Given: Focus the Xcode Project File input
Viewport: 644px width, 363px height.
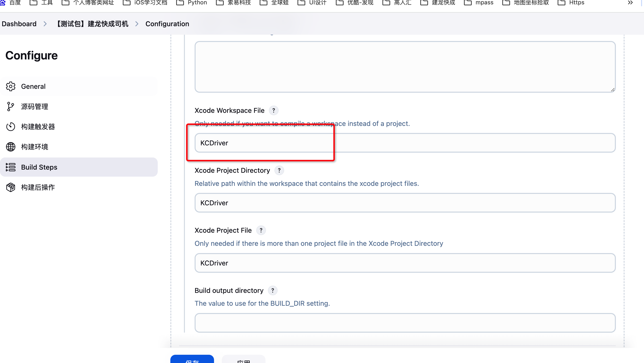Looking at the screenshot, I should click(x=405, y=263).
